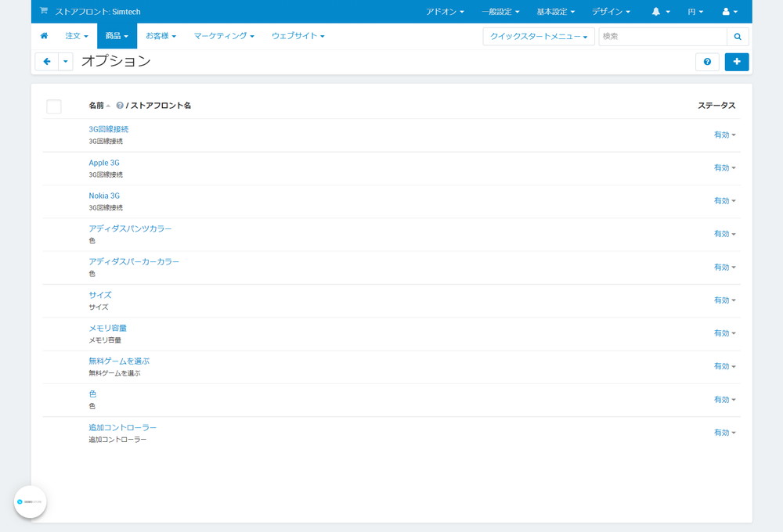Focus the 検索 search field
783x532 pixels.
(x=662, y=37)
